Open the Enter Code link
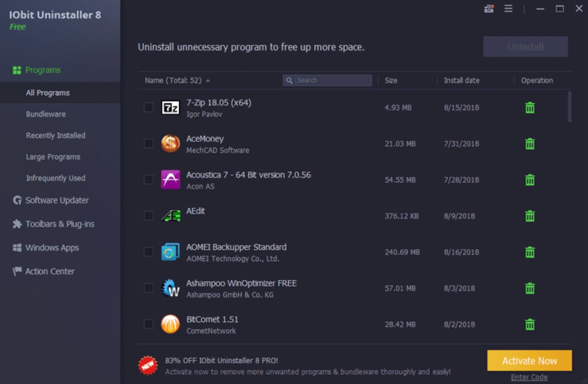 pyautogui.click(x=529, y=377)
